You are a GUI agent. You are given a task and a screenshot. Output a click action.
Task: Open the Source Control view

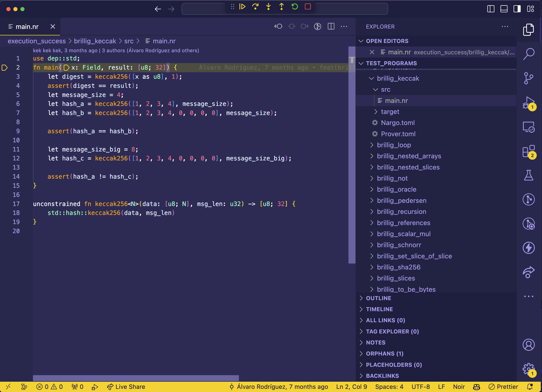click(x=529, y=78)
